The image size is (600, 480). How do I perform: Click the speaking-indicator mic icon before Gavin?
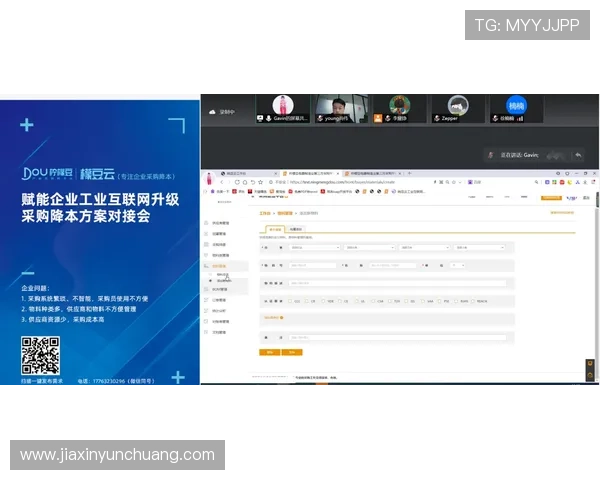point(491,155)
